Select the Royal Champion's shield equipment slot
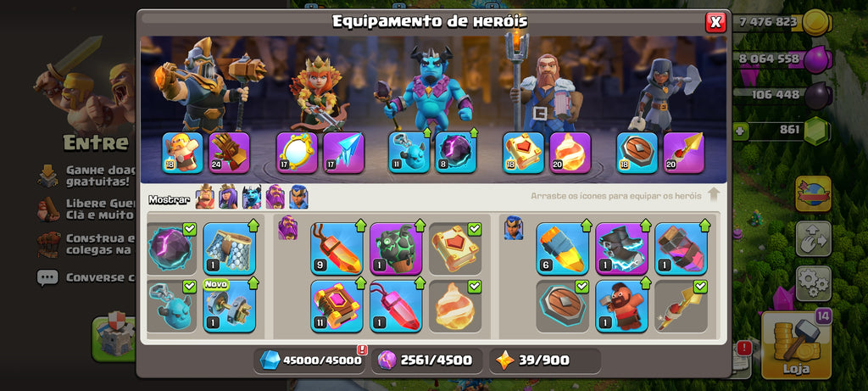The height and width of the screenshot is (391, 868). tap(637, 153)
